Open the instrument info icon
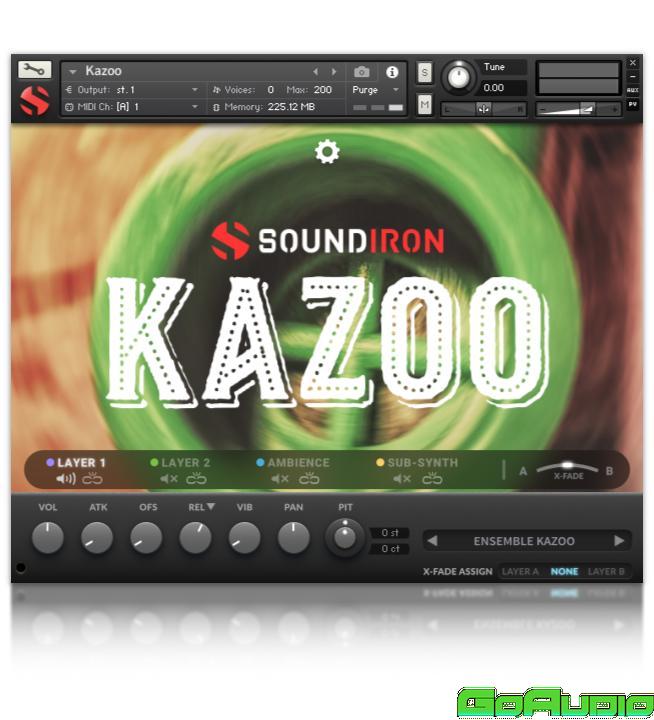 pyautogui.click(x=392, y=72)
